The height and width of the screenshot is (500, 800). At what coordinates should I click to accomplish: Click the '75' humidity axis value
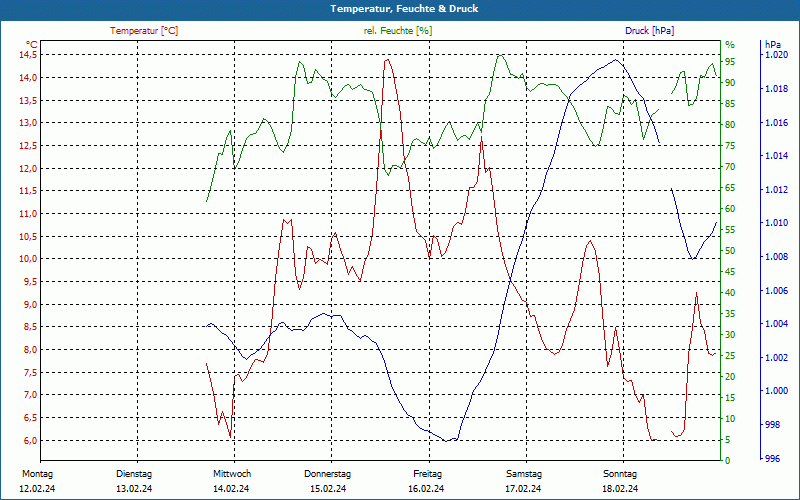click(x=730, y=146)
